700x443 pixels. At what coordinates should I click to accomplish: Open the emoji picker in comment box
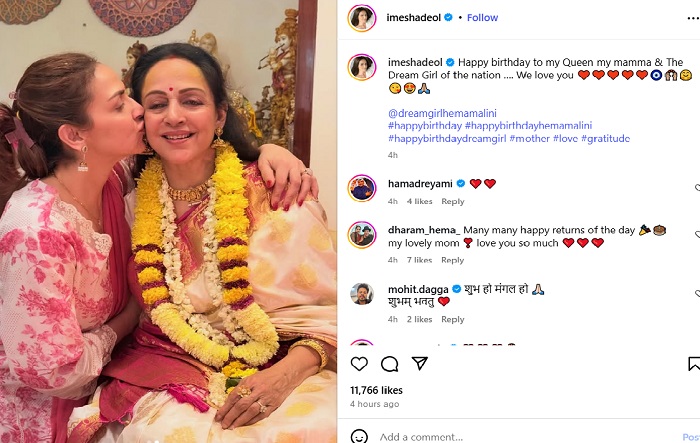[x=359, y=436]
